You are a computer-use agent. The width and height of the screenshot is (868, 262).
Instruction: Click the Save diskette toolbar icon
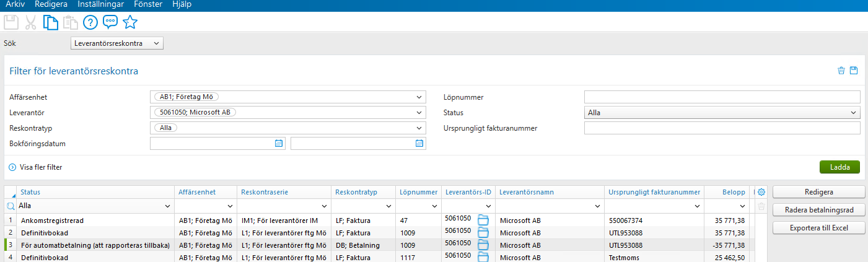point(11,23)
